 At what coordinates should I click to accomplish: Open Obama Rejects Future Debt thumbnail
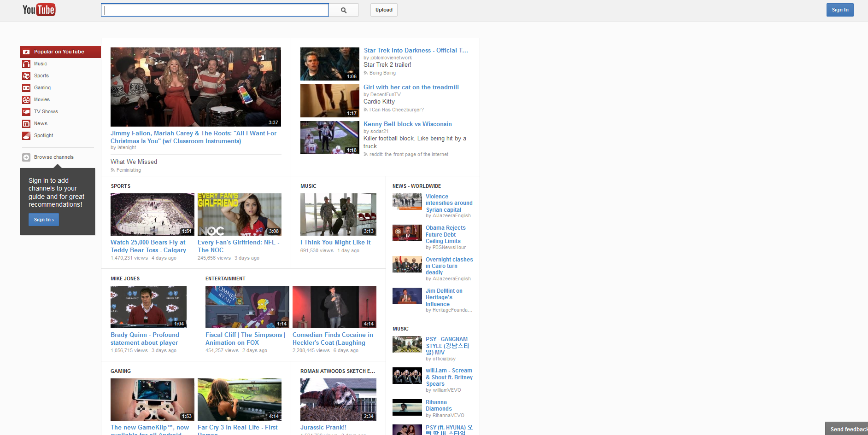pyautogui.click(x=407, y=233)
